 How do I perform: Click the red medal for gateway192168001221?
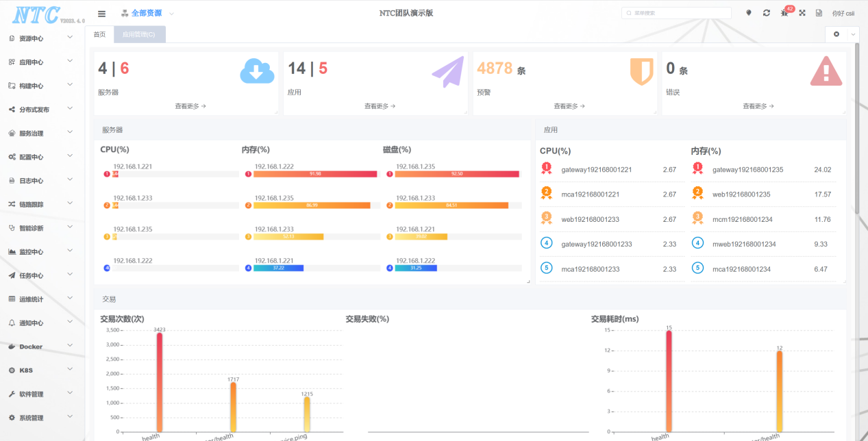click(546, 168)
